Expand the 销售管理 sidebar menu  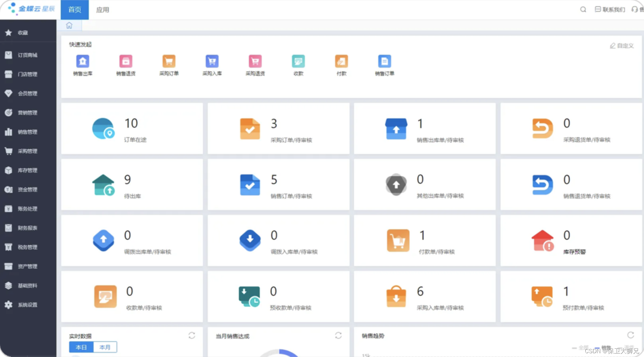pyautogui.click(x=28, y=132)
